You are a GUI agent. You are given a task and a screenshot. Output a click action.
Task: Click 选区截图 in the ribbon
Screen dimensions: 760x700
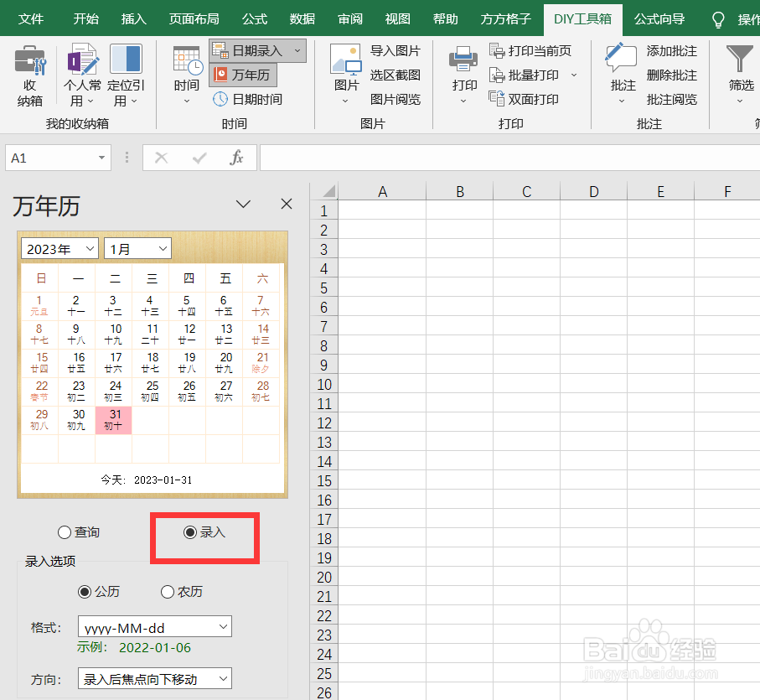pyautogui.click(x=395, y=75)
